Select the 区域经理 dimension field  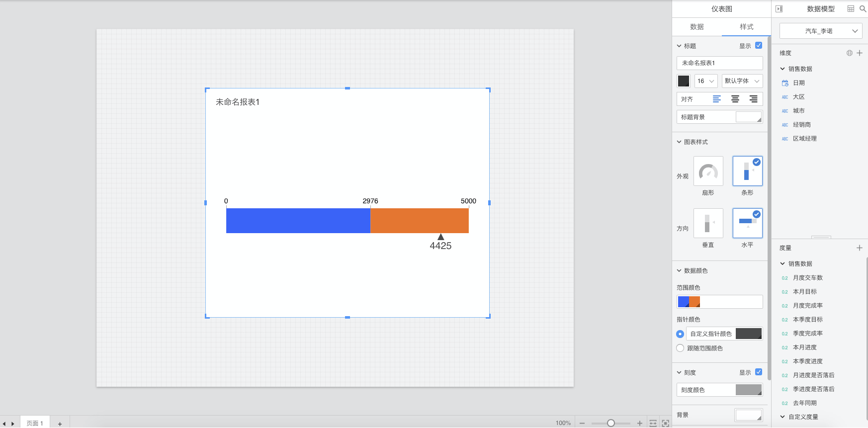pyautogui.click(x=805, y=139)
